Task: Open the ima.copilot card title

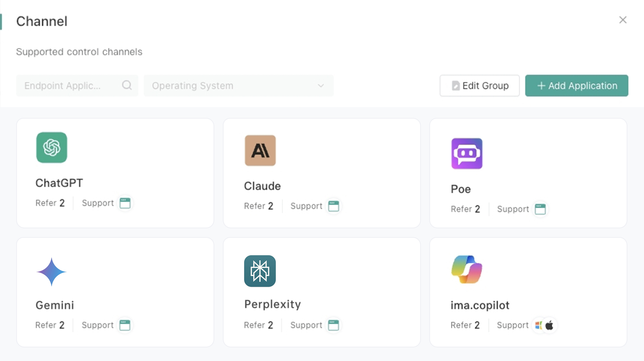Action: [480, 305]
